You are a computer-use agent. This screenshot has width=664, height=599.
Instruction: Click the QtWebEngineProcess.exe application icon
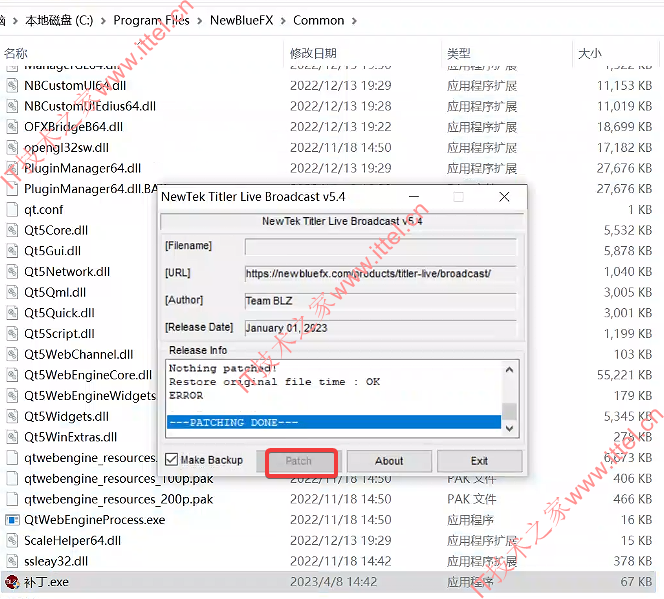(12, 520)
